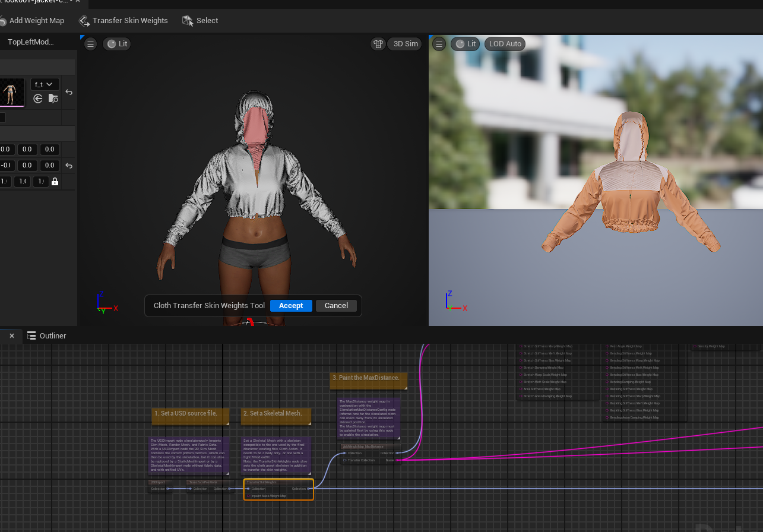Open Lit view mode in left viewport
This screenshot has height=532, width=763.
pyautogui.click(x=116, y=44)
